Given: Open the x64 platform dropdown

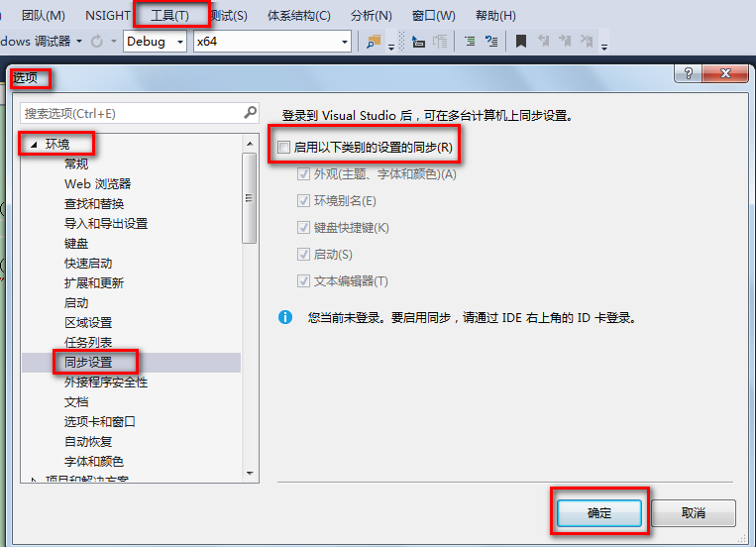Looking at the screenshot, I should tap(271, 42).
